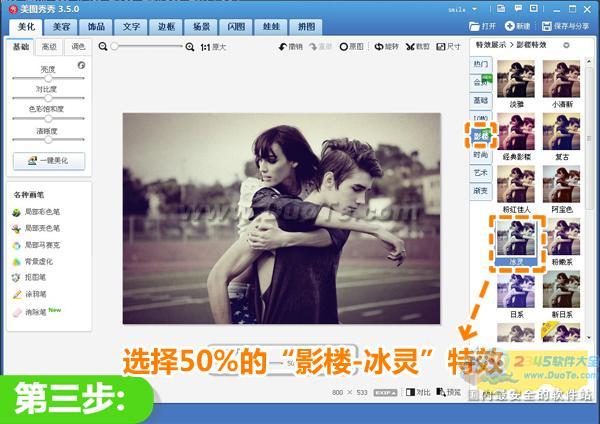Select the 基础 sub-tab
This screenshot has height=424, width=600.
(21, 47)
